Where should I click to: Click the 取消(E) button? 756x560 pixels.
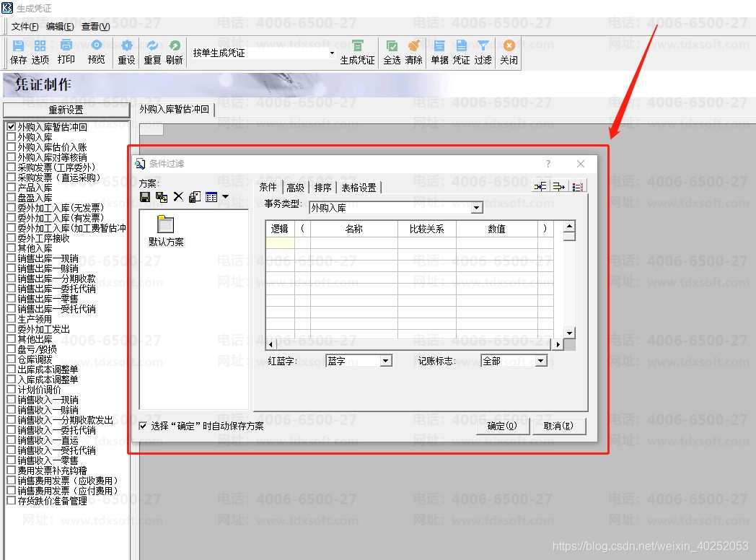pyautogui.click(x=558, y=426)
